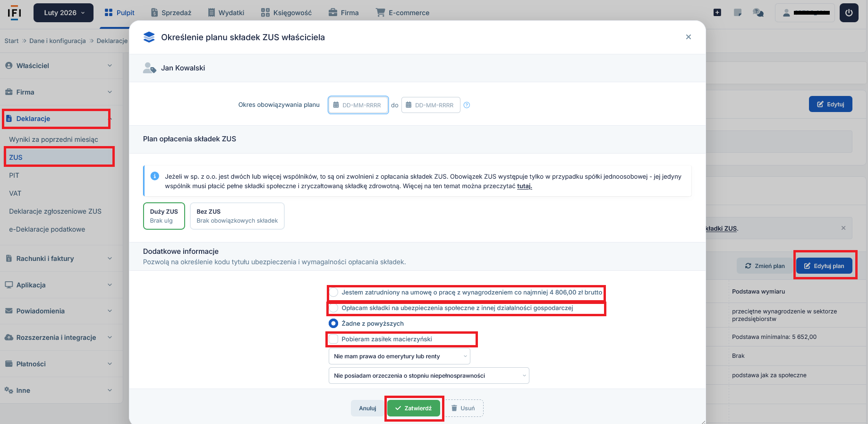
Task: Open the sticky notes icon in header
Action: (x=738, y=13)
